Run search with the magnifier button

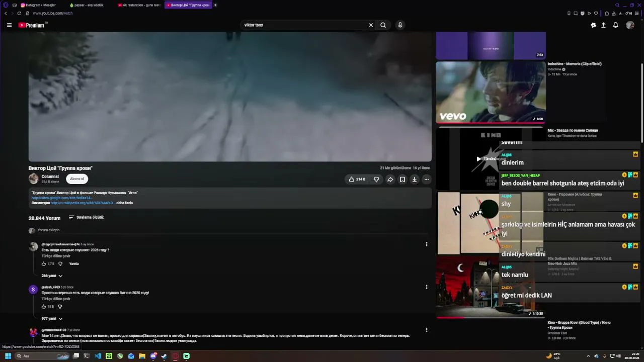[383, 25]
